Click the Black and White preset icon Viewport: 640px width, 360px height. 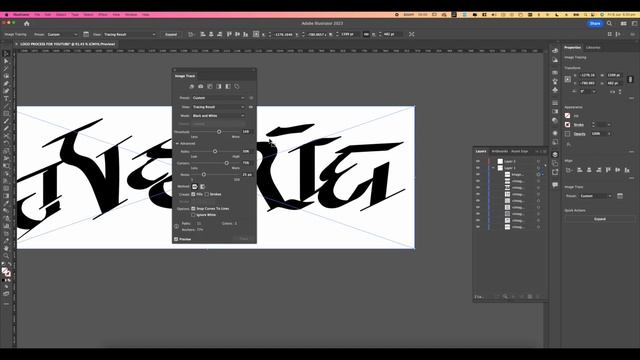[x=228, y=87]
